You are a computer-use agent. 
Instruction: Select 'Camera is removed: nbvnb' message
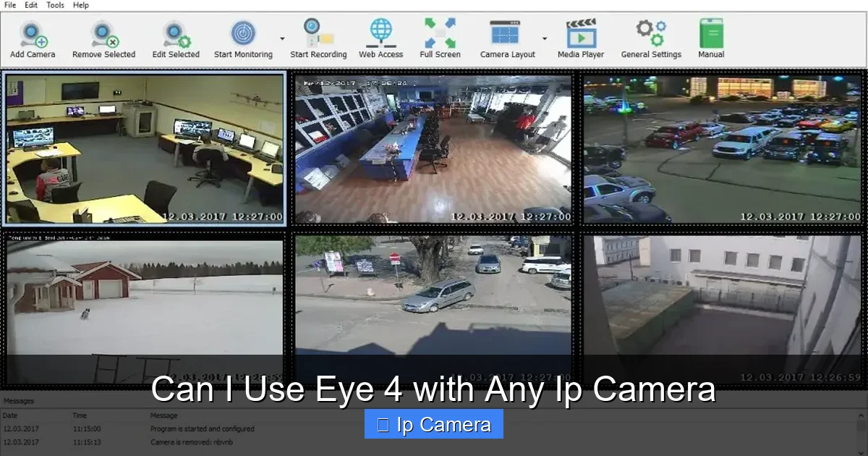point(192,442)
